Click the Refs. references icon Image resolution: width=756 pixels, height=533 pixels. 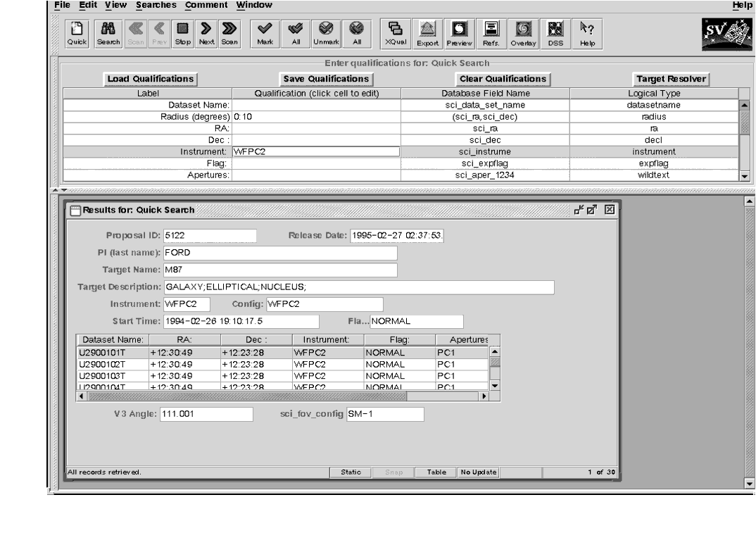[x=488, y=34]
